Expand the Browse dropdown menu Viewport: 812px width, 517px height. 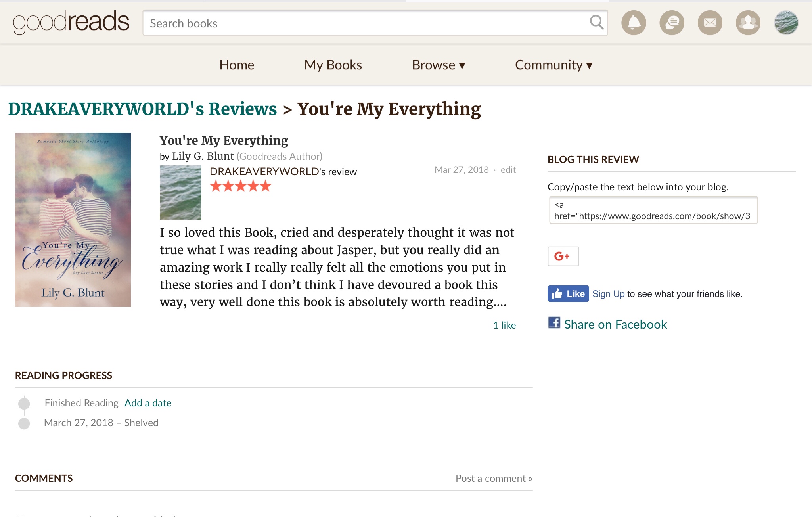439,65
